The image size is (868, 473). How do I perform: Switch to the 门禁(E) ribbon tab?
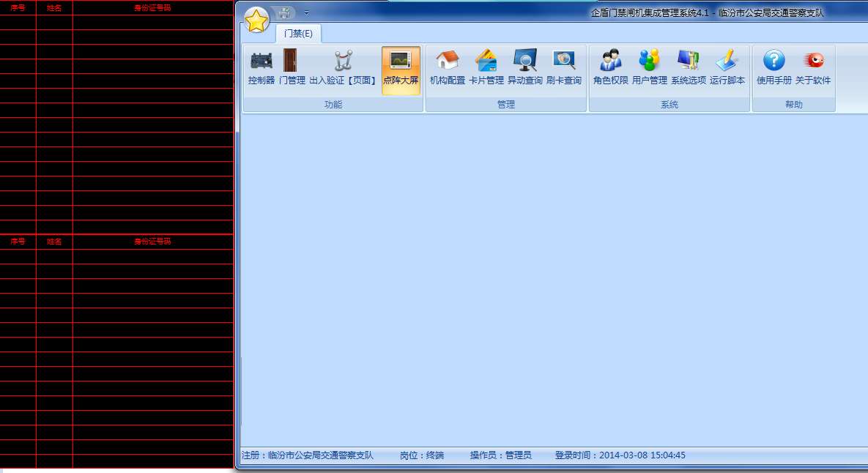tap(298, 34)
